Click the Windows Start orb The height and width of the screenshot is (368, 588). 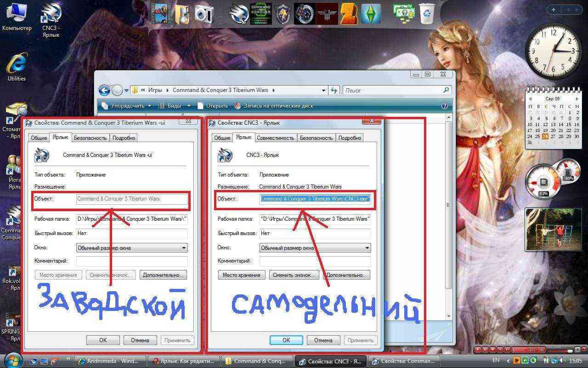12,360
